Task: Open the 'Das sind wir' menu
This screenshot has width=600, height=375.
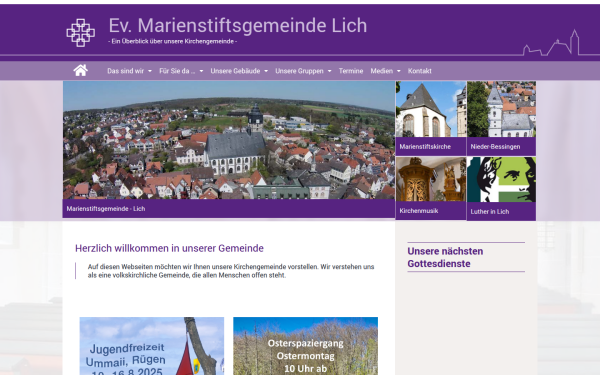Action: pyautogui.click(x=126, y=71)
